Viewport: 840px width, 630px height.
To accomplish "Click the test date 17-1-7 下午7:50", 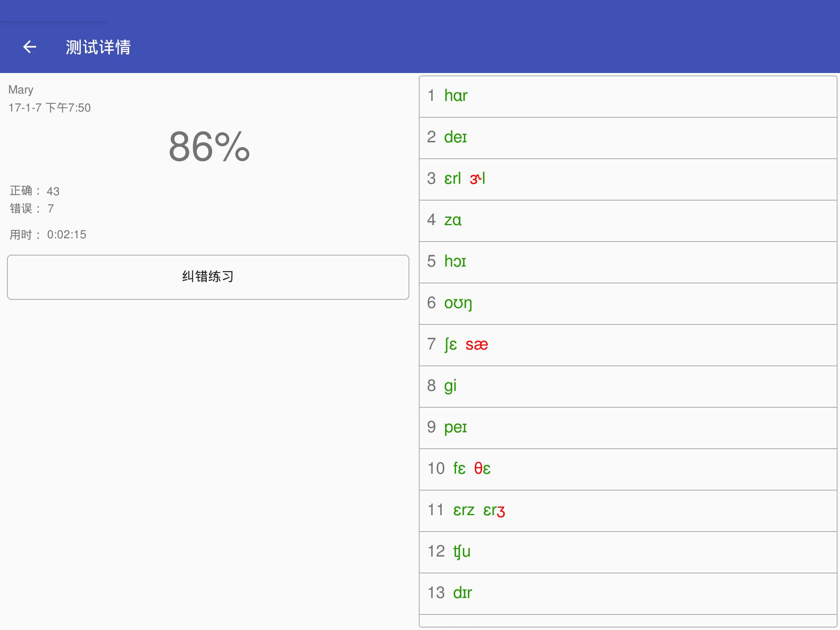I will coord(50,107).
